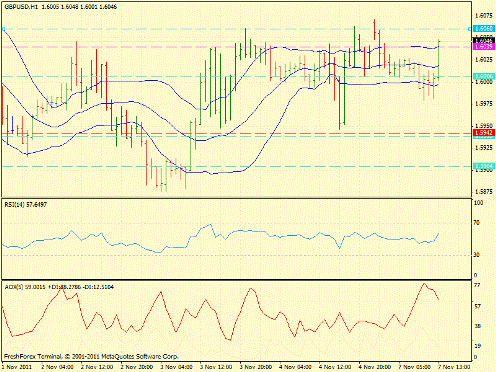Click the 4 Nov 12:00 time label
This screenshot has width=496, height=372.
click(335, 367)
